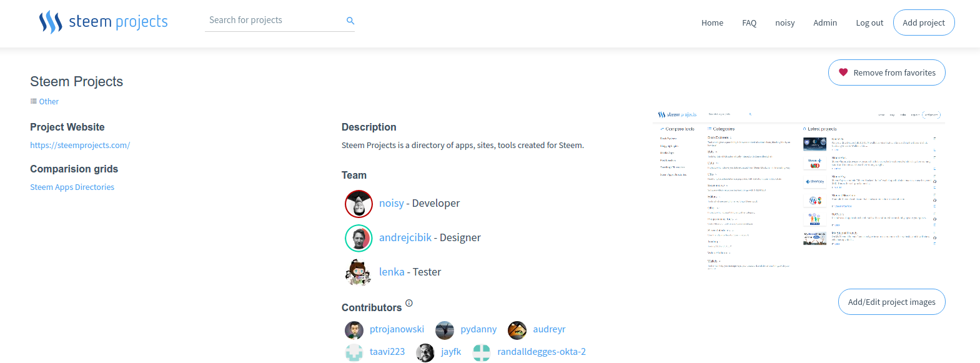Go to Home in the navigation
This screenshot has width=980, height=363.
(712, 22)
